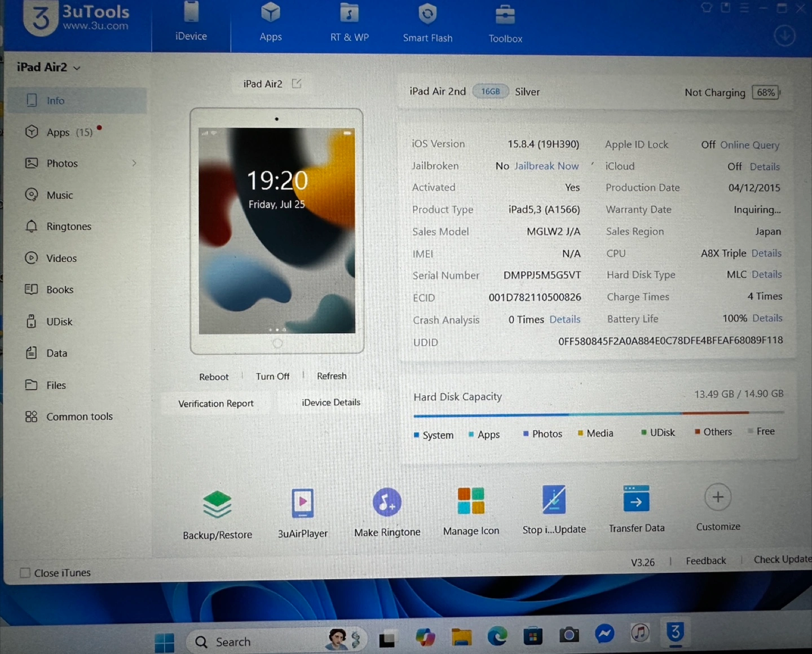Click the iPad screen preview
The height and width of the screenshot is (654, 812).
pyautogui.click(x=277, y=231)
